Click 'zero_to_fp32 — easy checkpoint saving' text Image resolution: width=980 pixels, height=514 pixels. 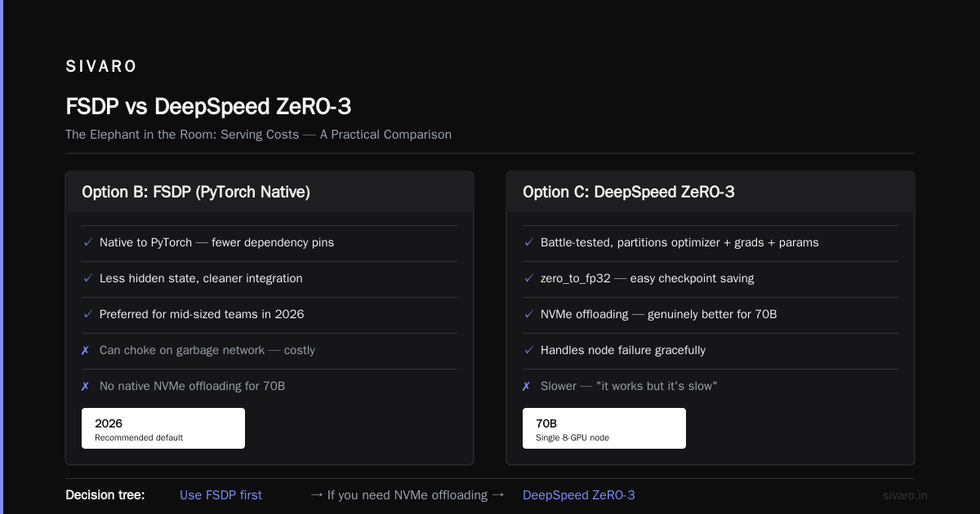648,278
